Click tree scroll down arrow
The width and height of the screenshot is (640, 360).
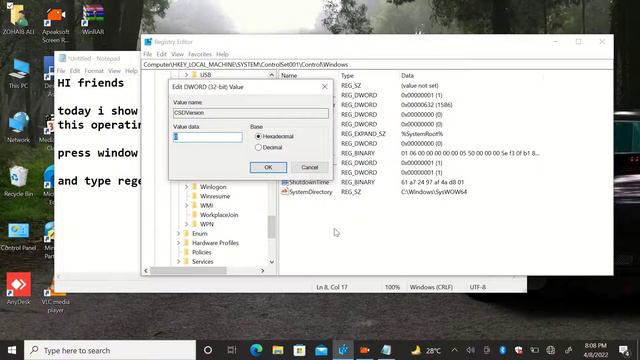[272, 262]
